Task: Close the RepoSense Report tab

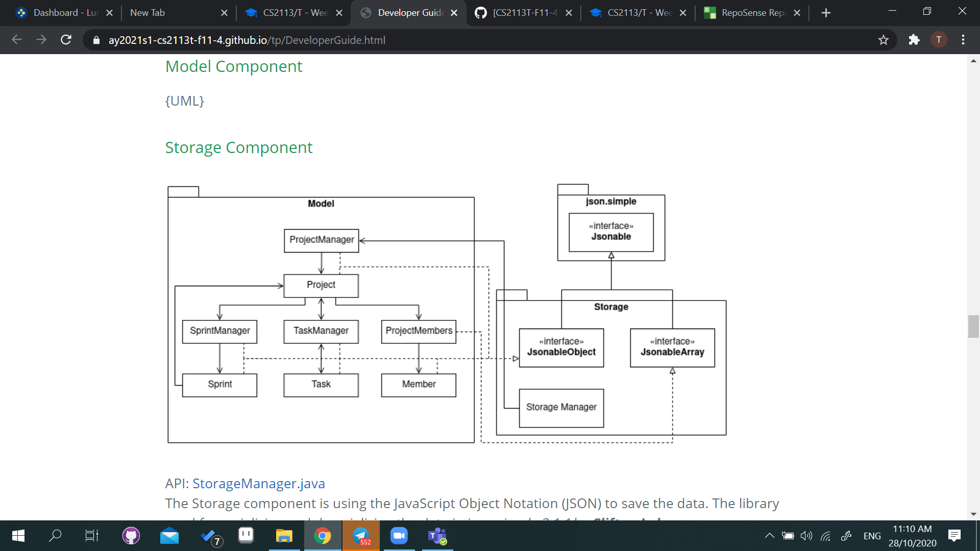Action: [797, 13]
